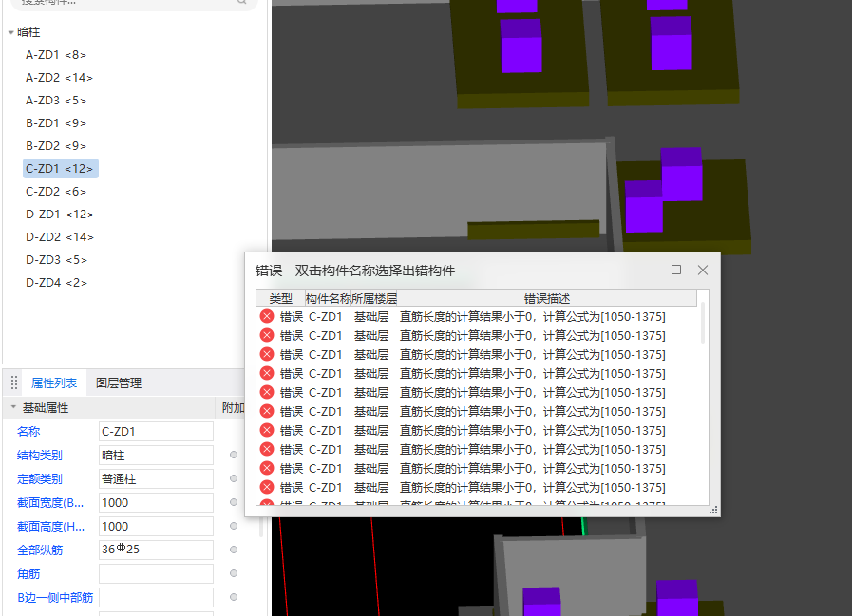852x616 pixels.
Task: Collapse the 暗柱 tree group
Action: tap(10, 32)
